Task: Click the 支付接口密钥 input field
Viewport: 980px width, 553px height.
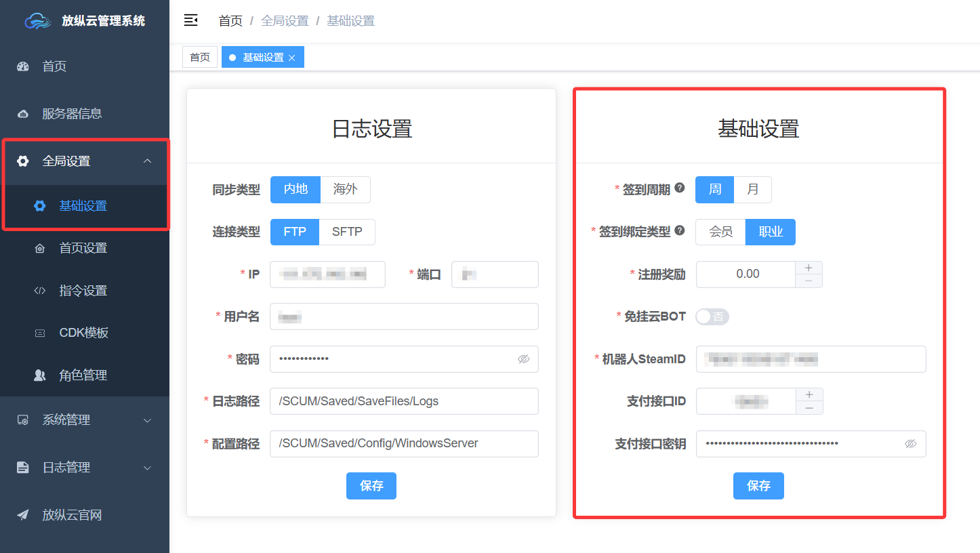Action: pyautogui.click(x=811, y=444)
